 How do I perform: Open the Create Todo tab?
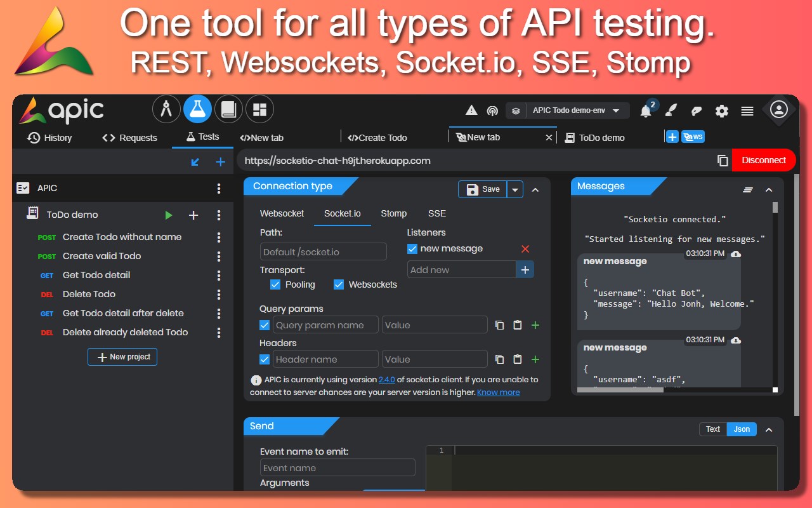[x=377, y=138]
